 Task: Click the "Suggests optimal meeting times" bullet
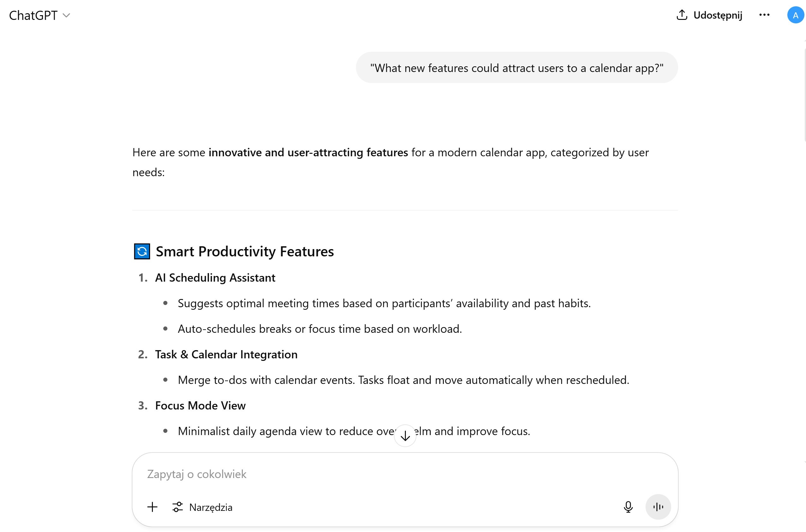[x=384, y=303]
